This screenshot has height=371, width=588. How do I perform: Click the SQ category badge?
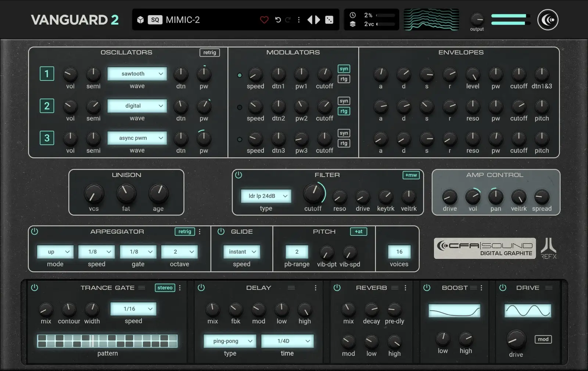155,20
